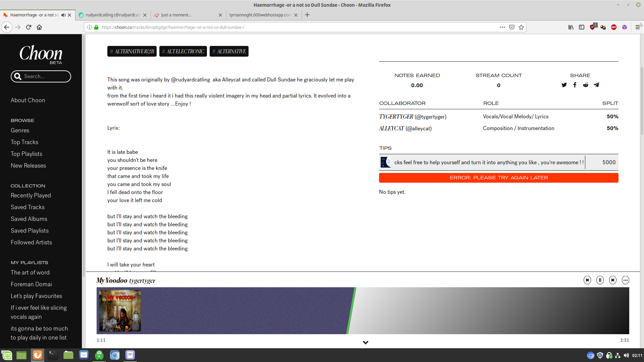Viewport: 644px width, 362px height.
Task: Focus the Choon search field
Action: [45, 76]
